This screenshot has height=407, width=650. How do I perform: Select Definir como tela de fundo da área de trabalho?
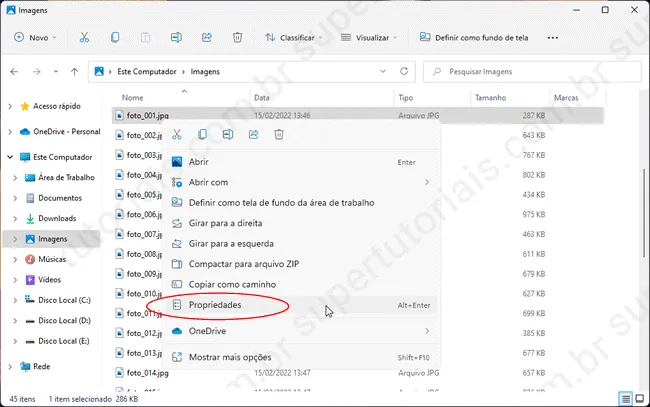click(301, 203)
